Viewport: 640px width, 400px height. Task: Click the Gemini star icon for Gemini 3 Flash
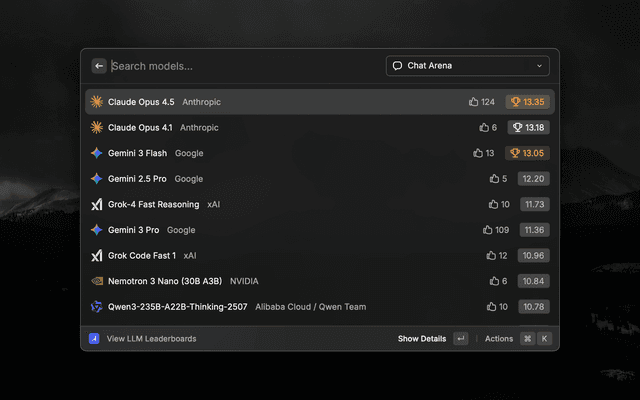[x=97, y=153]
